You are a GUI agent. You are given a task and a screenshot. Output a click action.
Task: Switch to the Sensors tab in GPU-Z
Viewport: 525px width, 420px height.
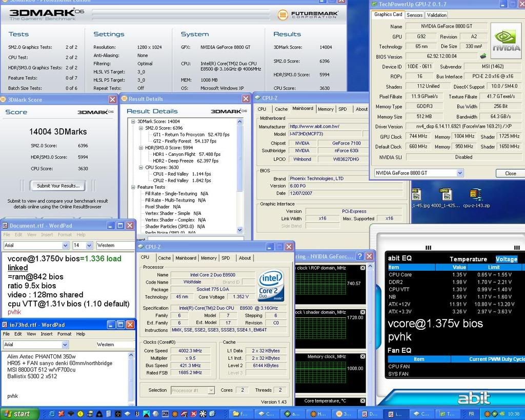[x=414, y=15]
